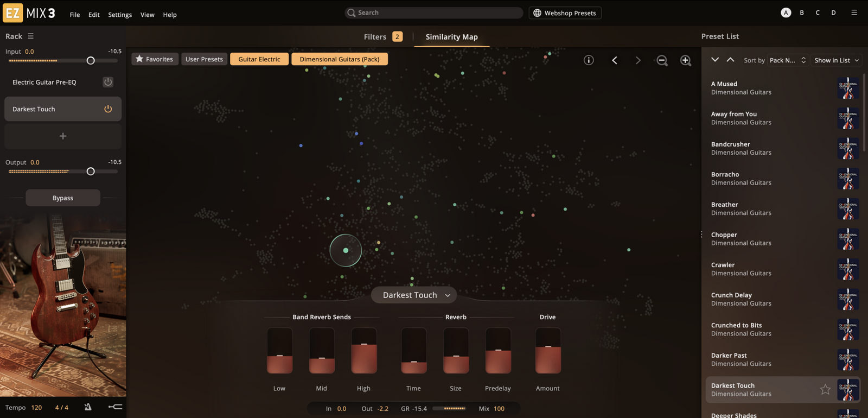Click the tempo sync icon beside the metronome
Viewport: 868px width, 418px height.
click(115, 407)
